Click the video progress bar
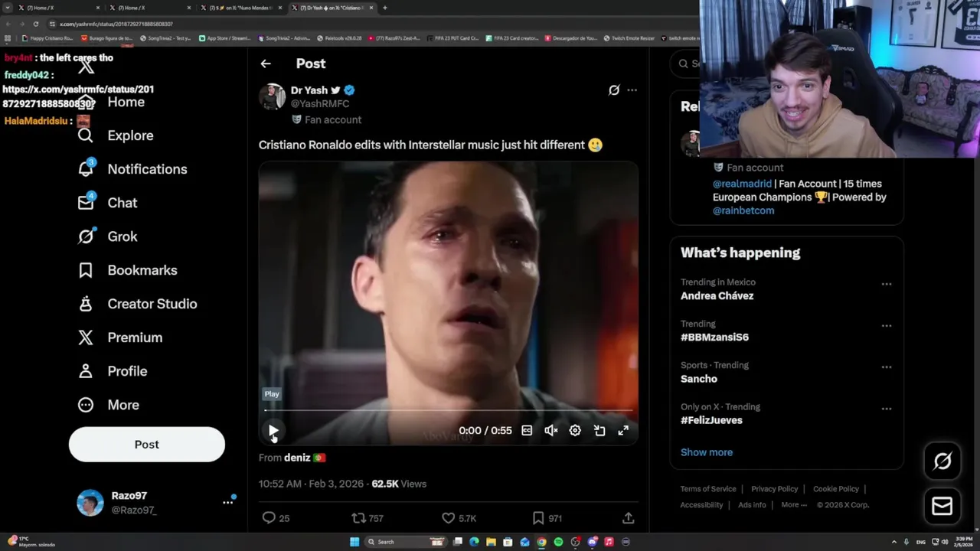Screen dimensions: 980x551 pos(448,411)
